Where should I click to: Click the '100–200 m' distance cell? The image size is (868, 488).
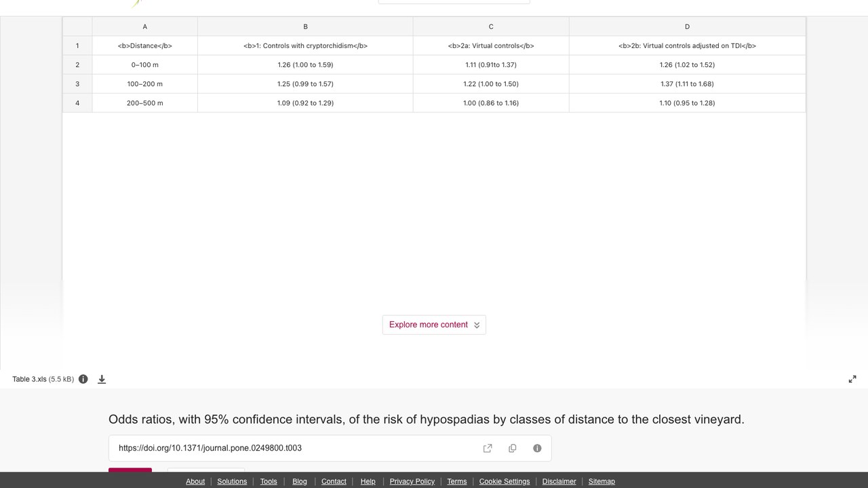coord(144,83)
